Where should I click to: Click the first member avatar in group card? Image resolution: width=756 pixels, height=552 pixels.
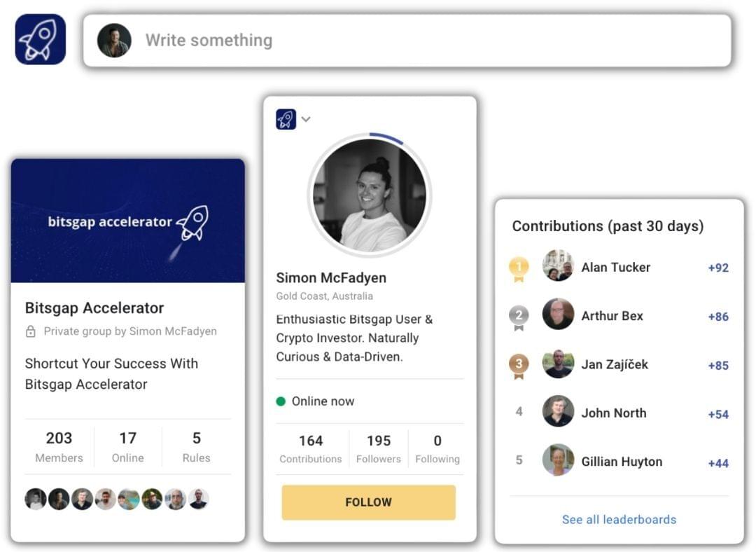[36, 499]
